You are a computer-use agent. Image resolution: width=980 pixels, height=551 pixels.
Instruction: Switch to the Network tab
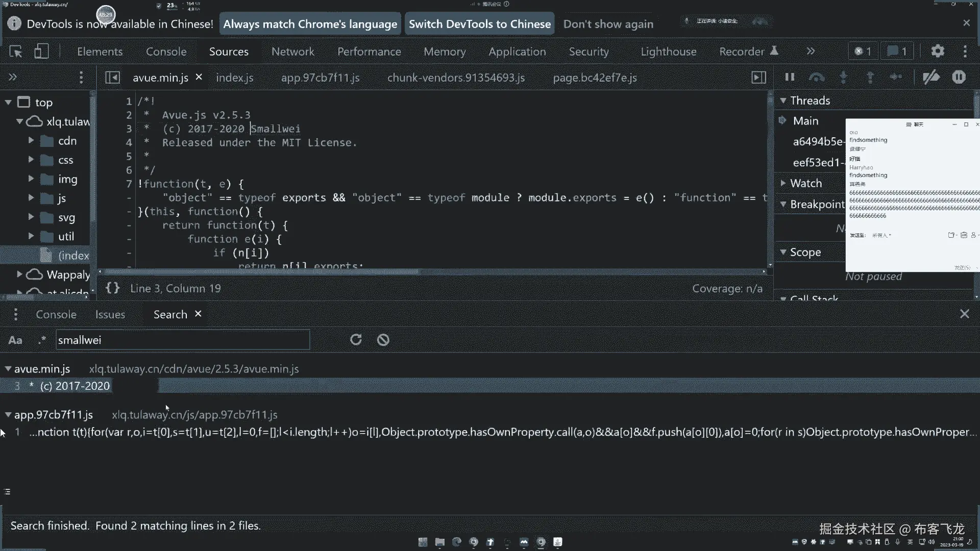pyautogui.click(x=292, y=52)
